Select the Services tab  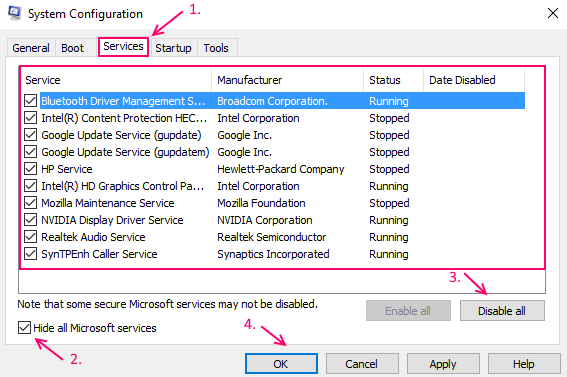[123, 47]
